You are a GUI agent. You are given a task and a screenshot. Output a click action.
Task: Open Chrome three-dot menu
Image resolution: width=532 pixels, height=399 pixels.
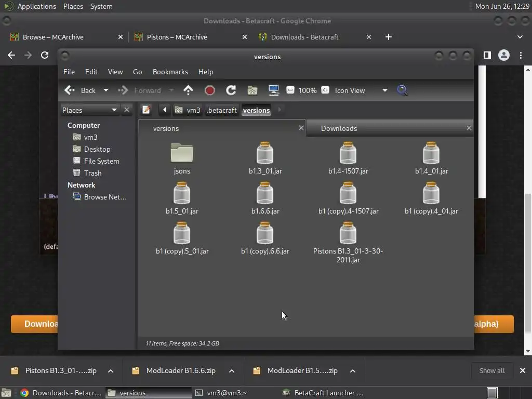click(x=521, y=55)
